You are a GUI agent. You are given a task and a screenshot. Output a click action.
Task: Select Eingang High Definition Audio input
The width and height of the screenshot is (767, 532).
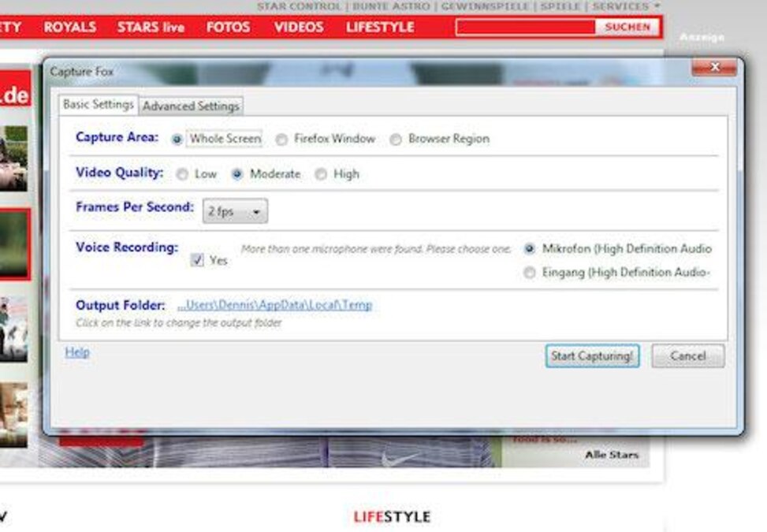(x=530, y=273)
